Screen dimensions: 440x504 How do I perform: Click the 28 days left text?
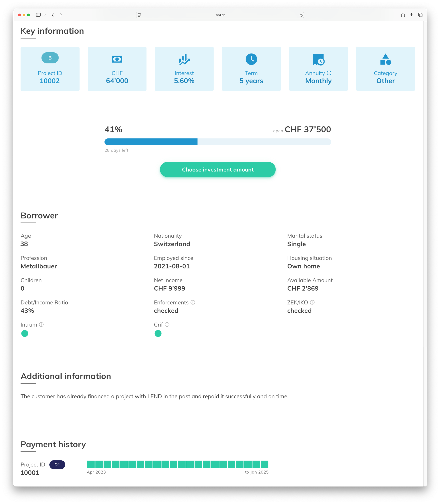116,150
